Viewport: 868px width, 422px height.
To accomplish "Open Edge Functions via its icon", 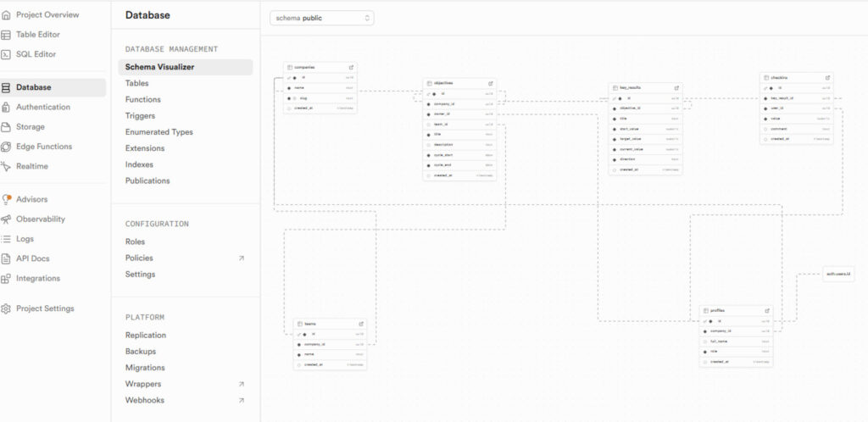I will [7, 147].
